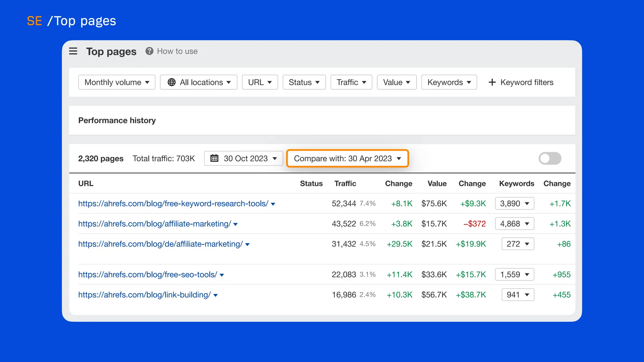Click the Change header next to Value
The width and height of the screenshot is (644, 362).
(472, 184)
